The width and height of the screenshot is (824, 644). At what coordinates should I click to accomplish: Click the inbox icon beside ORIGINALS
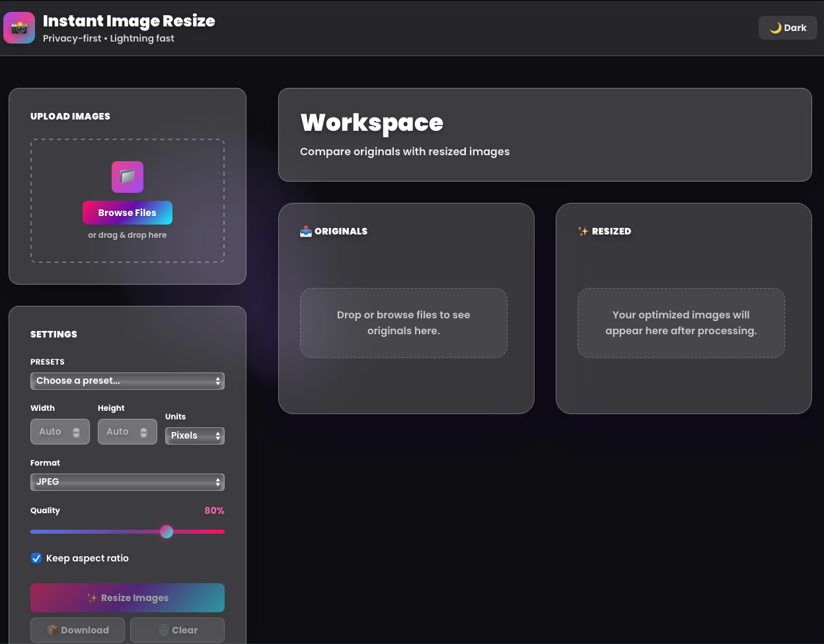click(x=306, y=231)
